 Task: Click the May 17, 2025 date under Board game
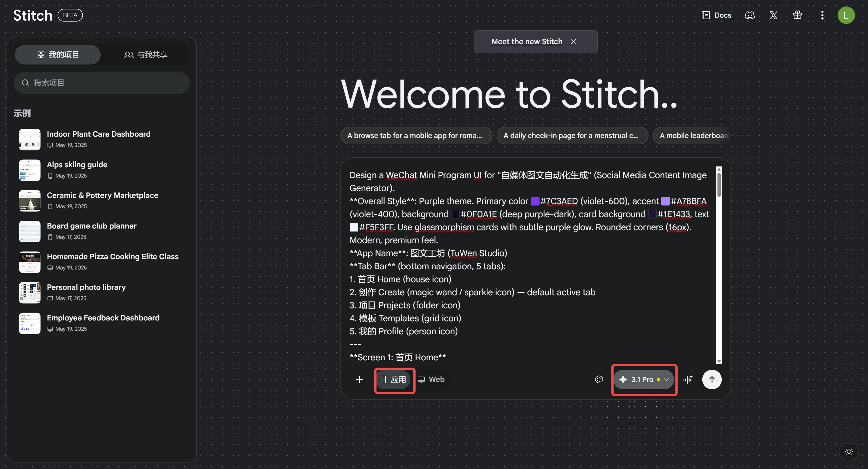71,237
